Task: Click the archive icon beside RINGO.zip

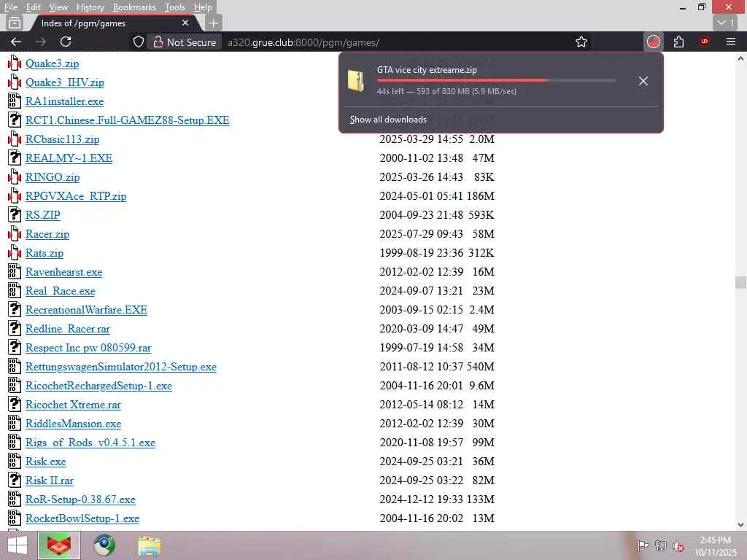Action: click(15, 176)
